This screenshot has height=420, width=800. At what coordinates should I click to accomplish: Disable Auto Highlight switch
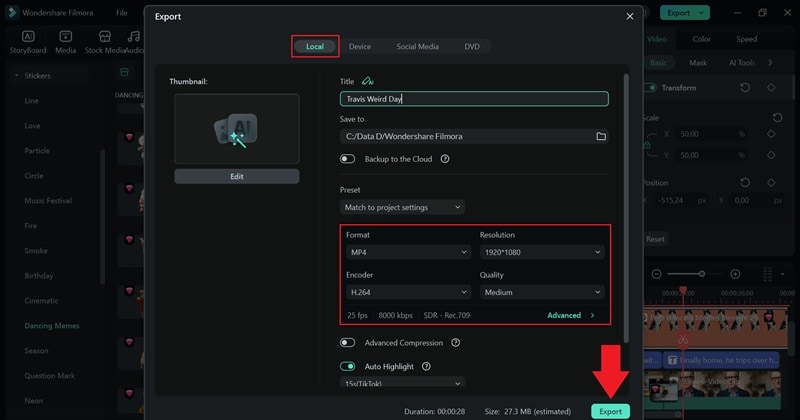click(x=347, y=366)
